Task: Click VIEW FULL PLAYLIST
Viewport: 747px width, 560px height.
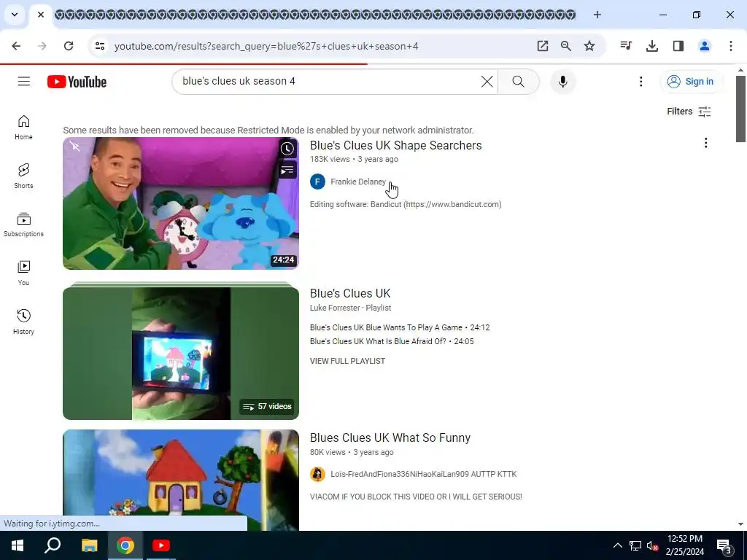Action: (347, 361)
